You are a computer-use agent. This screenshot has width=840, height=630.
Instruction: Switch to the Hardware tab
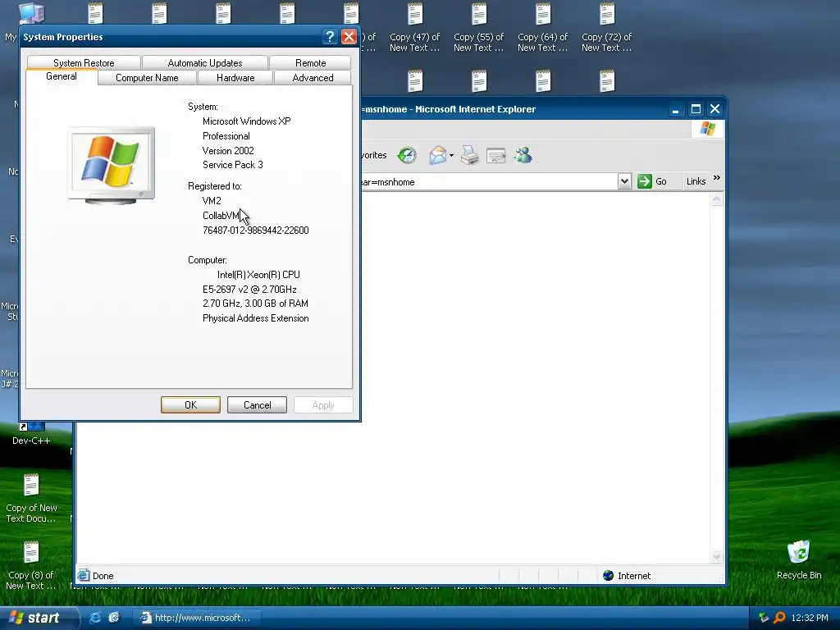235,78
